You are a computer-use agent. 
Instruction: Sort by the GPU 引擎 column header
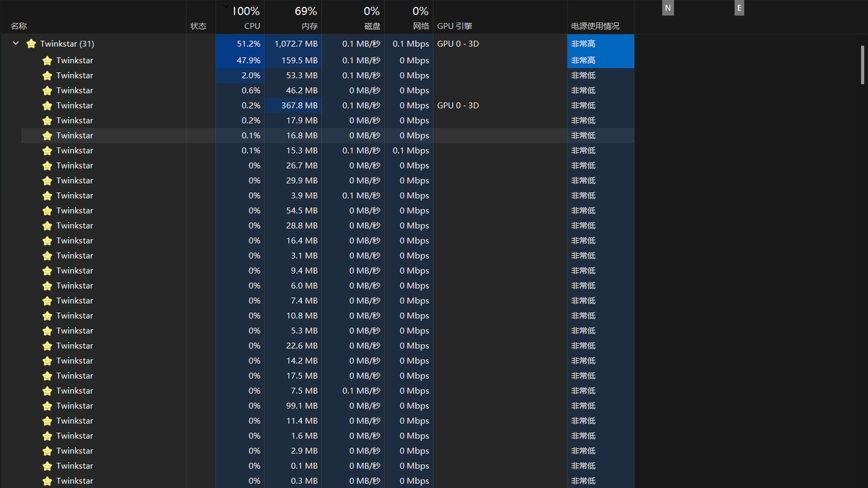pyautogui.click(x=454, y=26)
